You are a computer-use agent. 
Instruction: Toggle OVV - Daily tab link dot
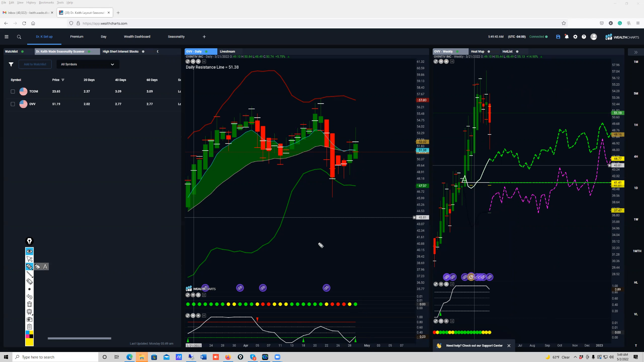coord(206,52)
